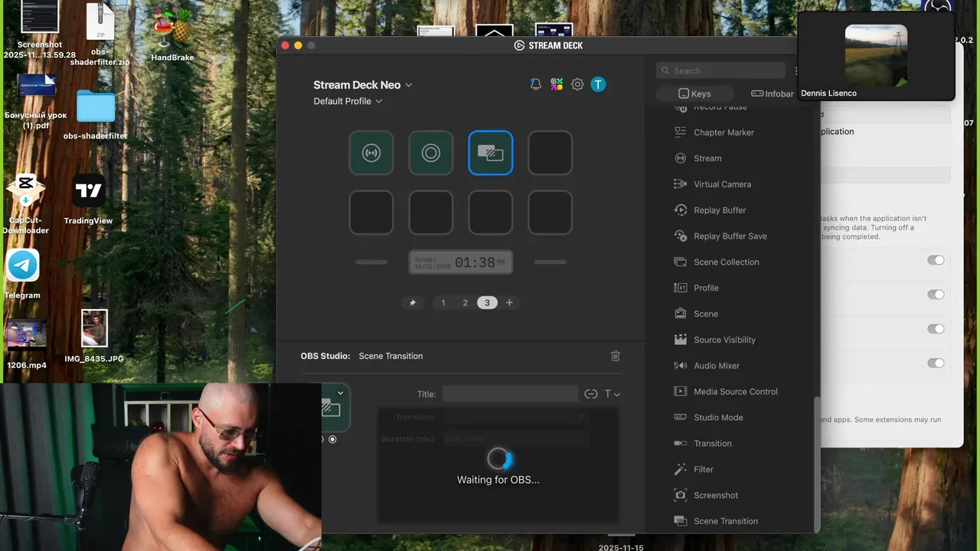
Task: Flip the bottommost toggle in background settings window
Action: coord(936,364)
